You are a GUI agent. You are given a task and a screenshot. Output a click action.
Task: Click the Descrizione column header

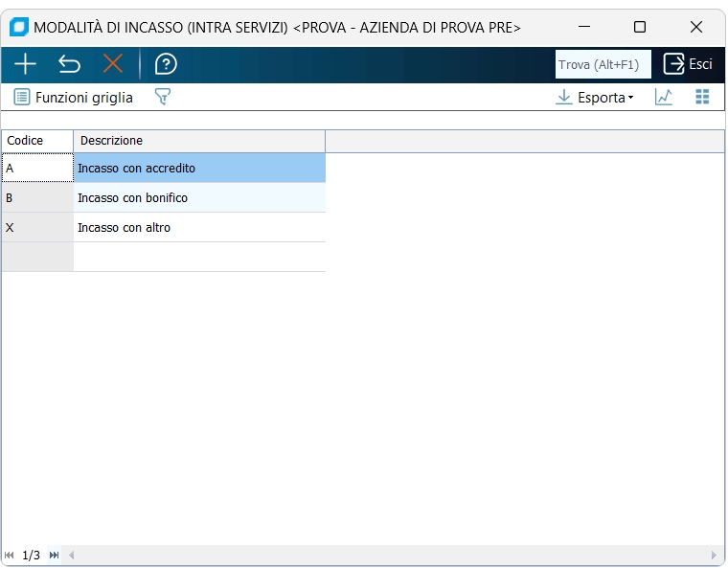pyautogui.click(x=199, y=141)
